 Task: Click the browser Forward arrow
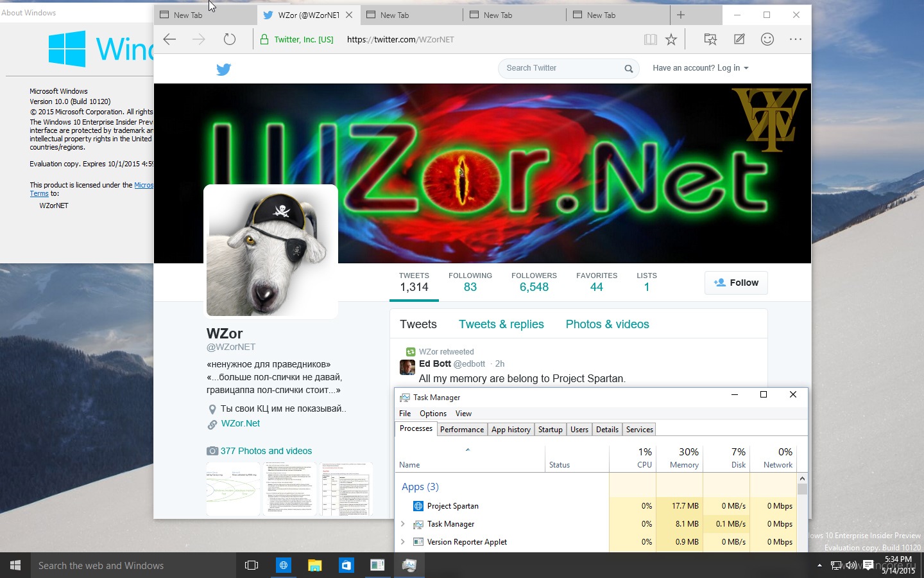tap(199, 39)
